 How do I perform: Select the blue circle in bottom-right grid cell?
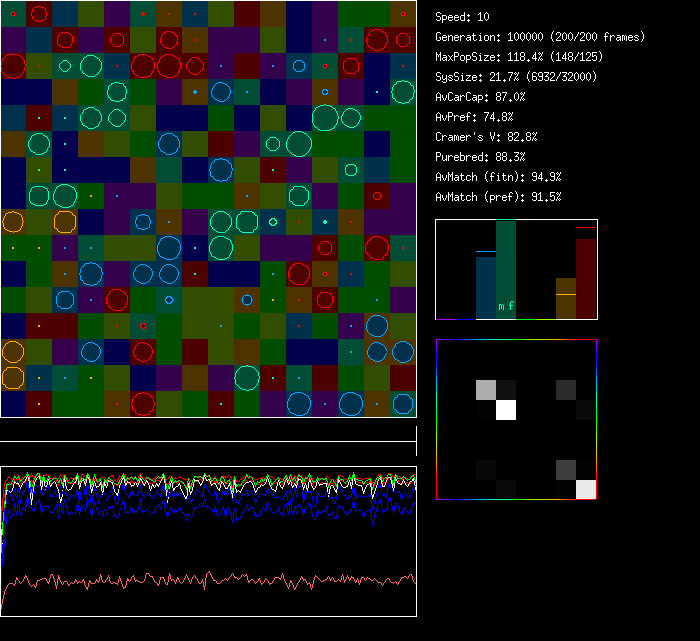(403, 404)
